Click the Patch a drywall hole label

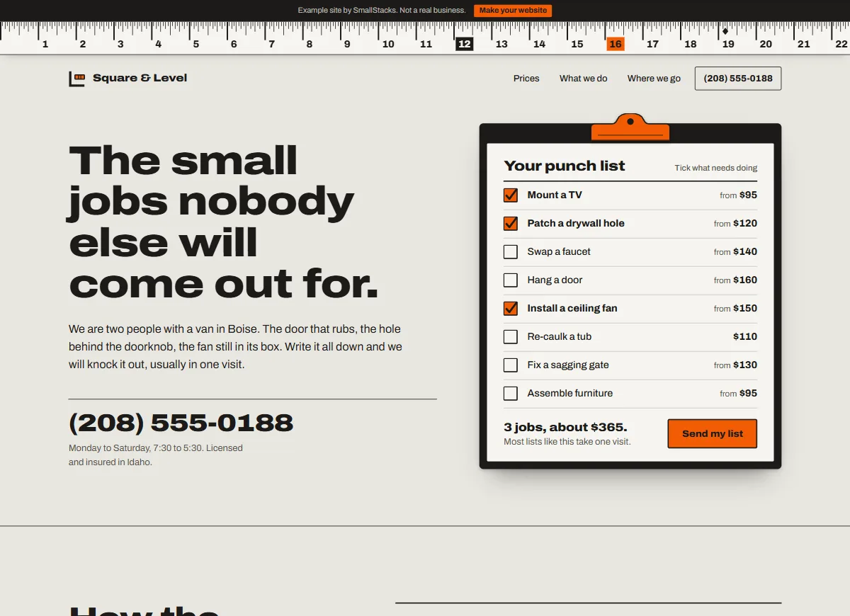tap(576, 223)
